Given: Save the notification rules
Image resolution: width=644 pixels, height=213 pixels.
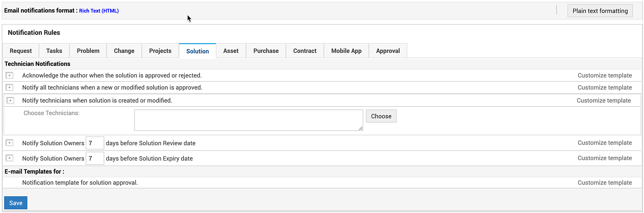Looking at the screenshot, I should pyautogui.click(x=16, y=203).
